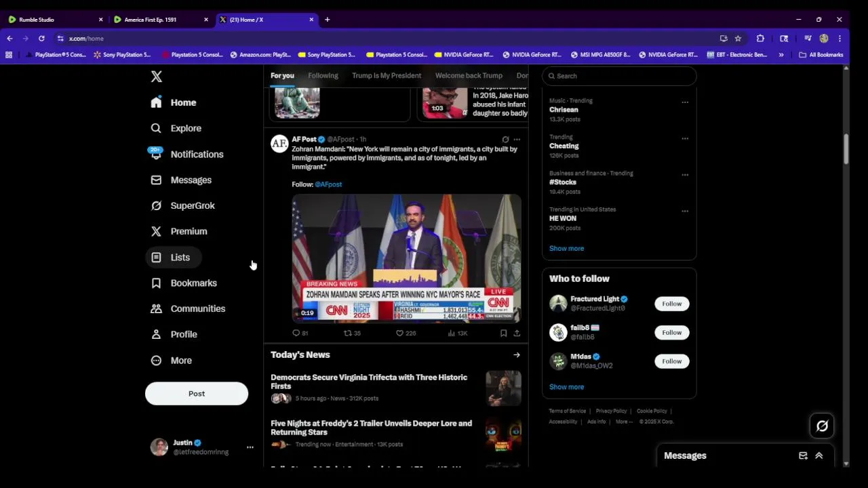Viewport: 868px width, 488px height.
Task: Go back with browser back arrow
Action: click(x=9, y=39)
